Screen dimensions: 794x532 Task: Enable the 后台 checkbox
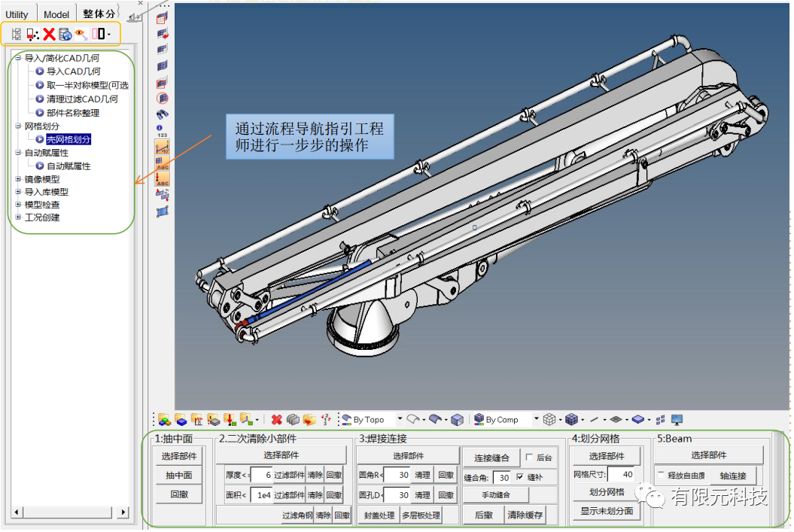point(529,458)
